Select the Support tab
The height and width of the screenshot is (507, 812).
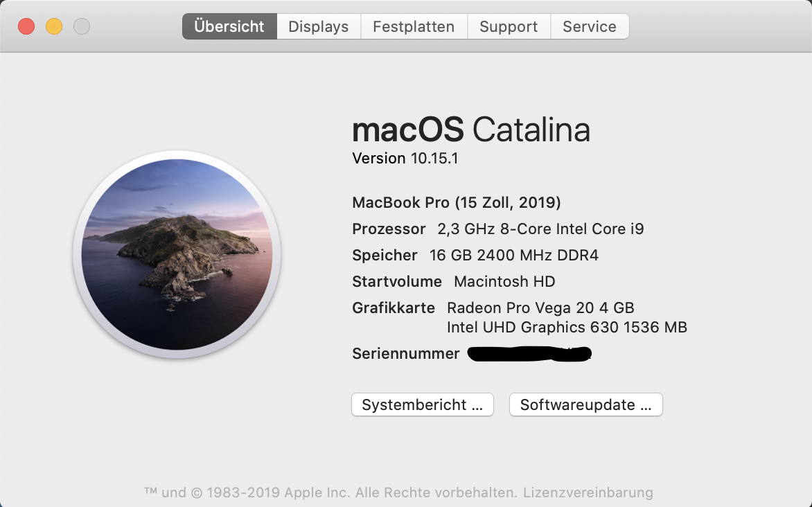pos(508,26)
